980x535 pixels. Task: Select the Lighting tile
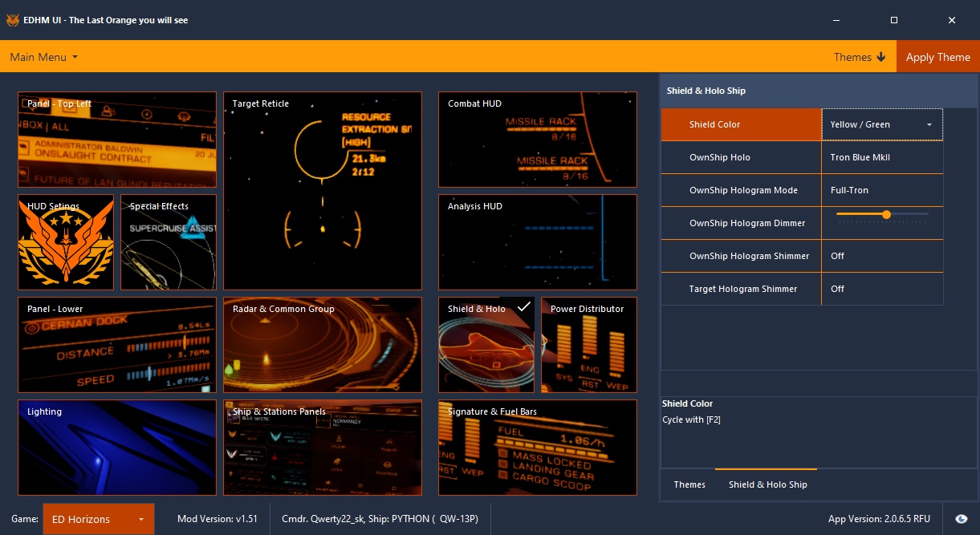[117, 448]
